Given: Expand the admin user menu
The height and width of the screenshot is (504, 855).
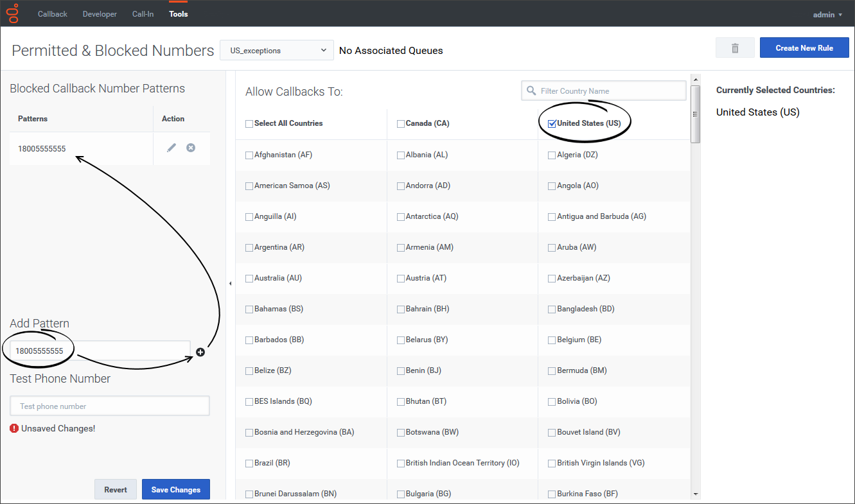Looking at the screenshot, I should [x=827, y=14].
